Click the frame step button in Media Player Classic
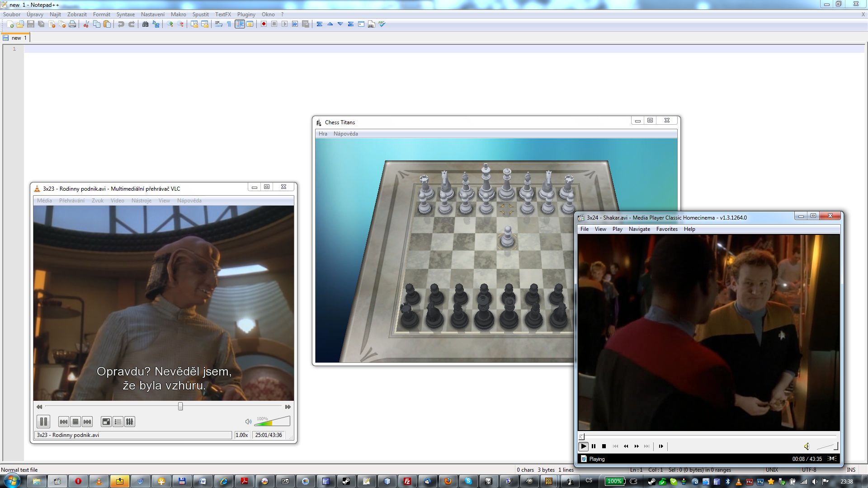The width and height of the screenshot is (868, 488). tap(661, 446)
